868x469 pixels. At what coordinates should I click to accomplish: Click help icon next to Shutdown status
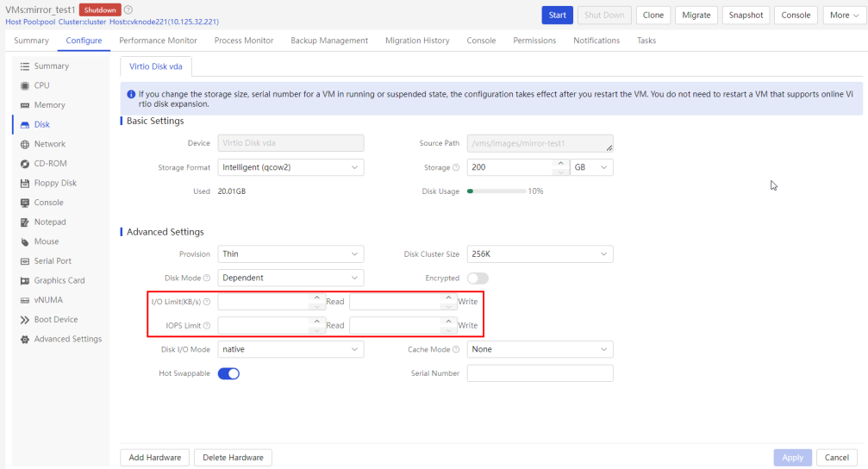128,10
